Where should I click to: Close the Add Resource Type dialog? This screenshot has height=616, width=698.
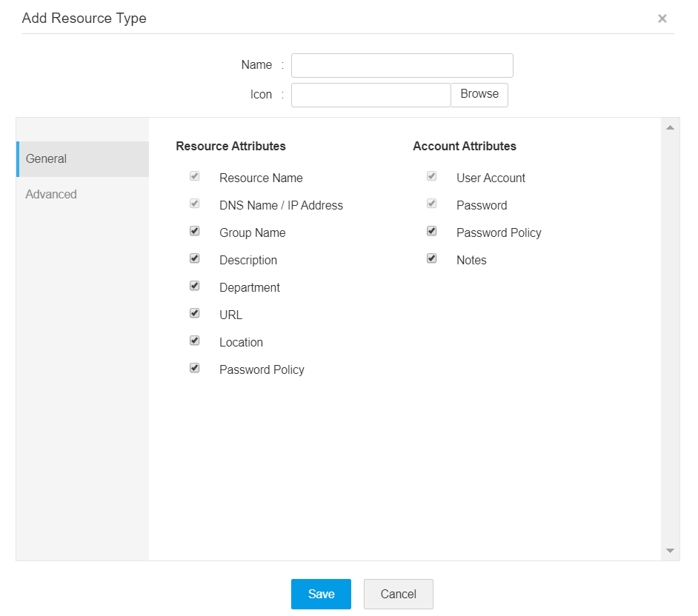coord(662,19)
